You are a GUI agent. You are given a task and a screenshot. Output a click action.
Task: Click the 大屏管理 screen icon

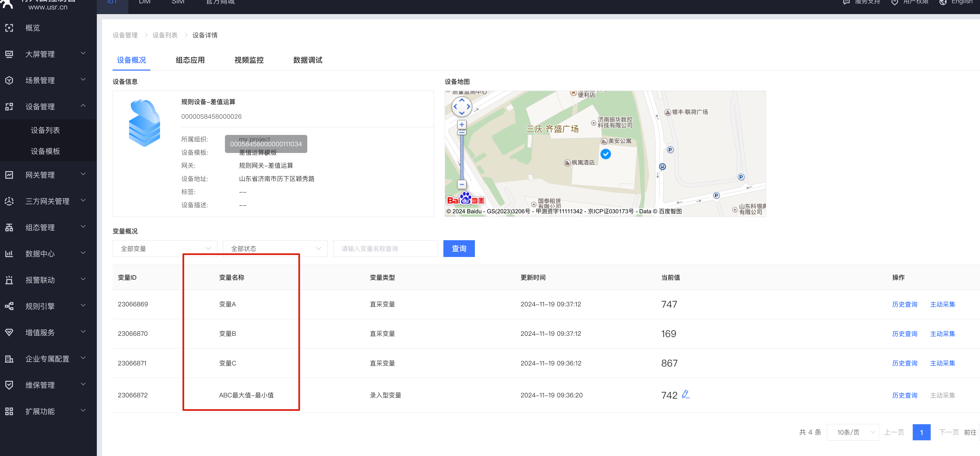[x=9, y=54]
